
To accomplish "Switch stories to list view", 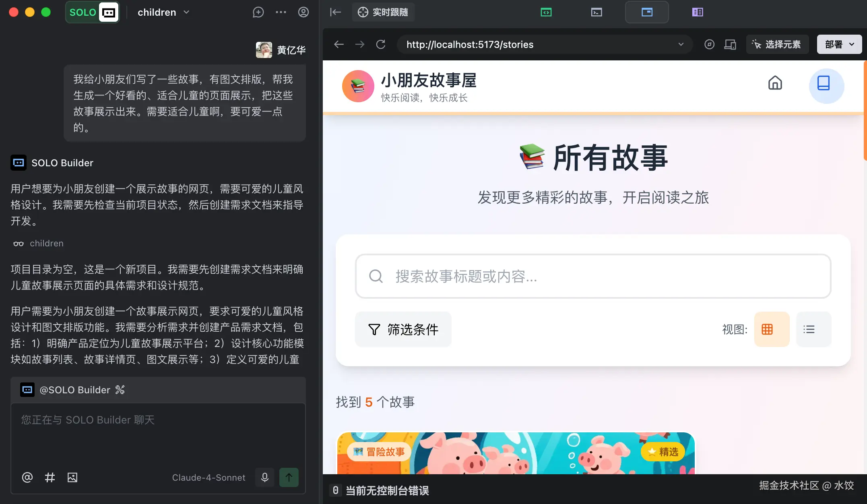I will (x=813, y=329).
